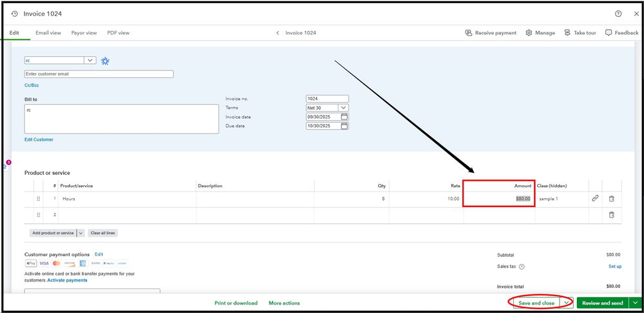Screen dimensions: 644x313
Task: Click the American Express card icon
Action: pyautogui.click(x=83, y=263)
